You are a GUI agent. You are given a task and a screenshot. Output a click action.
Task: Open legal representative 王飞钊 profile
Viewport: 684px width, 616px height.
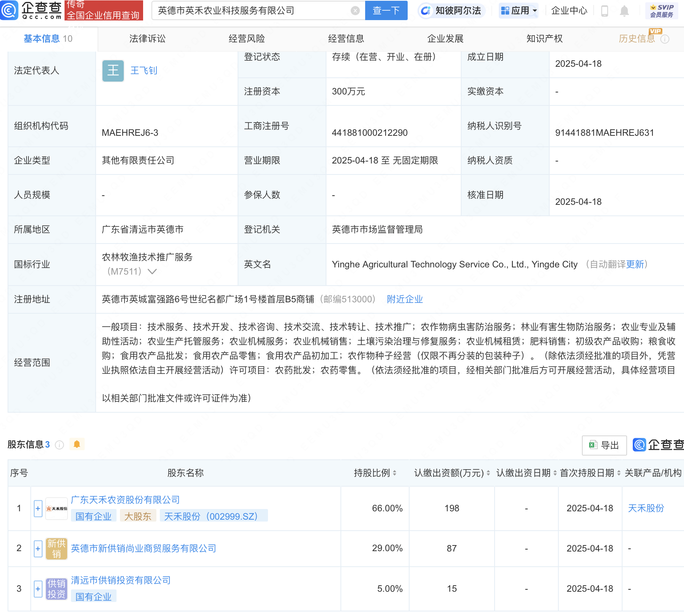click(x=144, y=71)
